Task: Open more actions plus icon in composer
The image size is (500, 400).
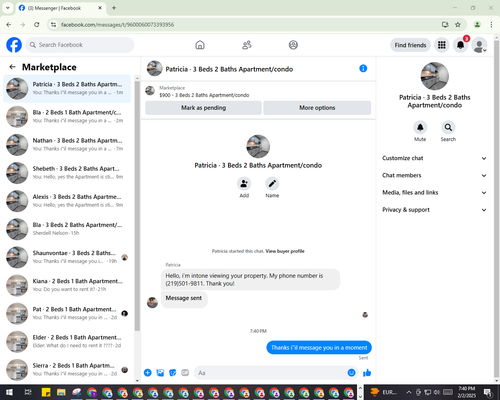Action: (148, 373)
